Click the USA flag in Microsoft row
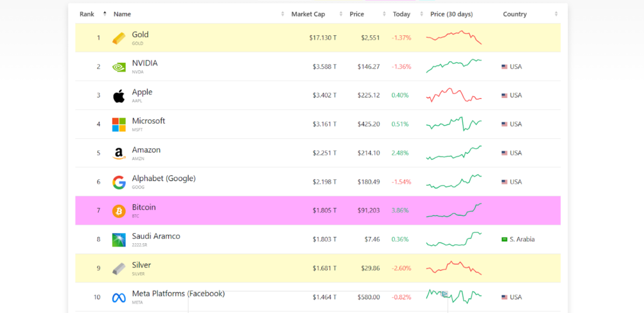 504,124
